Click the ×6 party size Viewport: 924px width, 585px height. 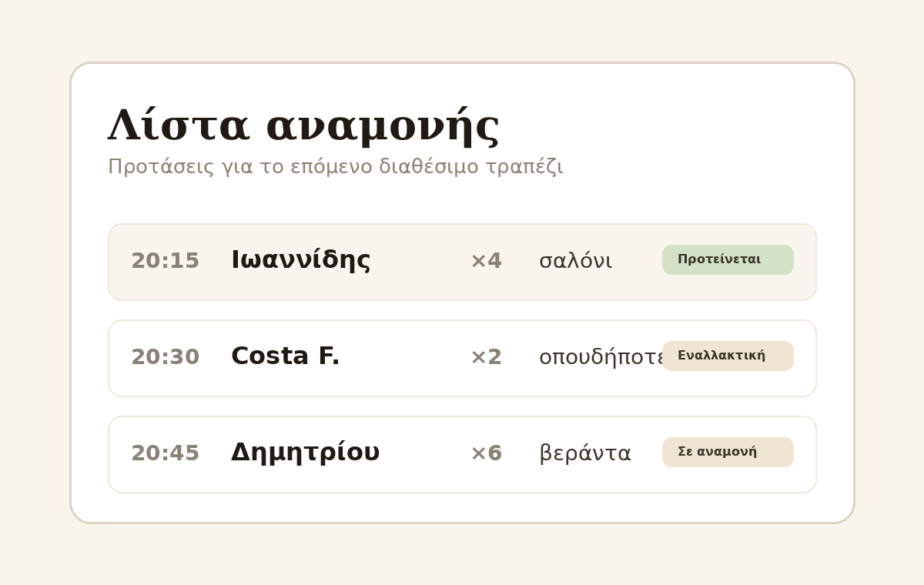(x=486, y=453)
